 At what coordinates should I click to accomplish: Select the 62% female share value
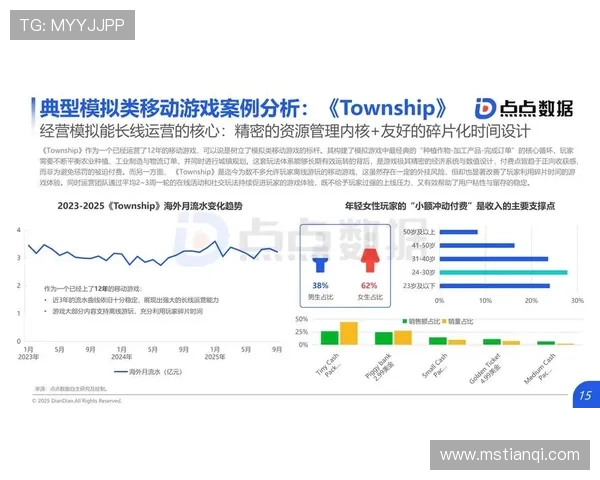coord(369,286)
